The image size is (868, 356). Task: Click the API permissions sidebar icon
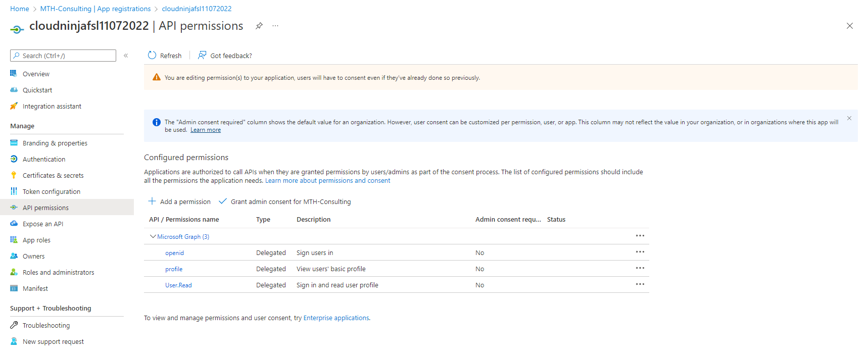coord(14,208)
